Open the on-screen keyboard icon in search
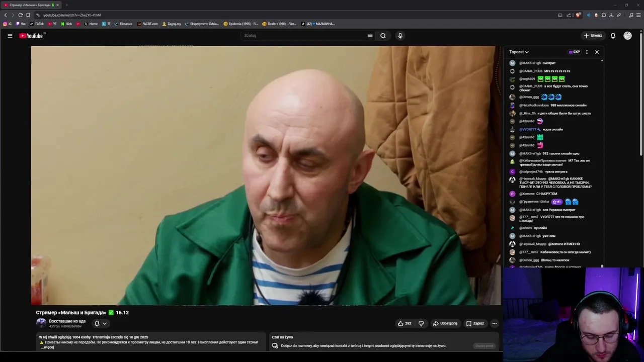Screen dimensions: 644x362 tap(370, 36)
